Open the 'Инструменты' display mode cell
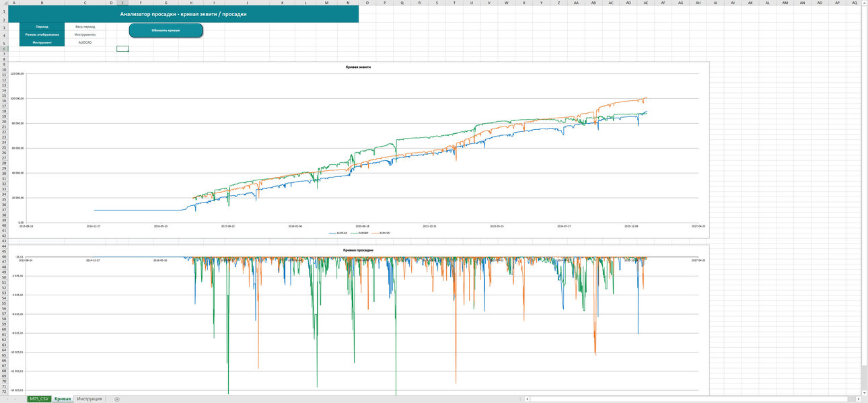Screen dimensions: 868x403 [x=85, y=34]
